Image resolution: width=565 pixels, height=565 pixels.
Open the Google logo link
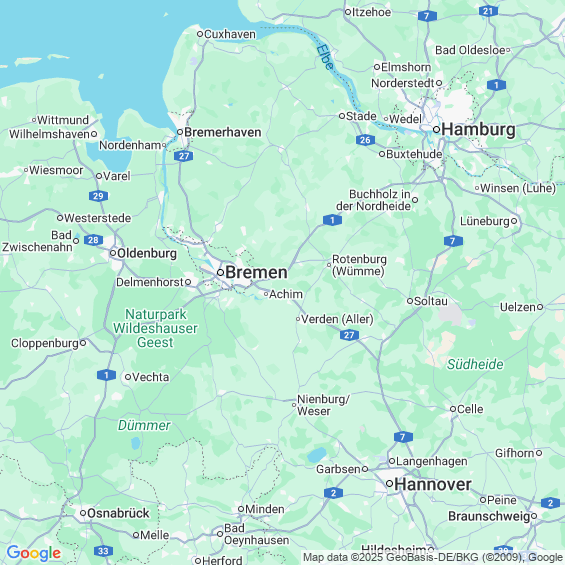(34, 553)
